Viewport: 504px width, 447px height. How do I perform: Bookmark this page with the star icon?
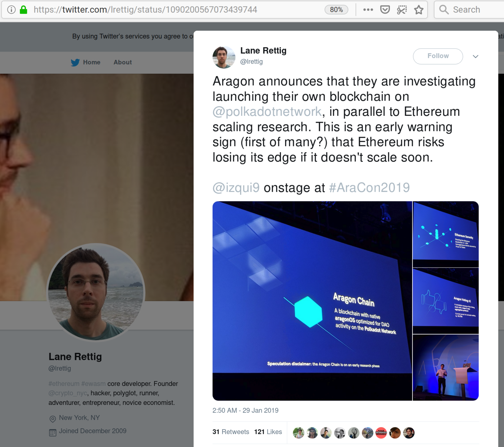[419, 10]
